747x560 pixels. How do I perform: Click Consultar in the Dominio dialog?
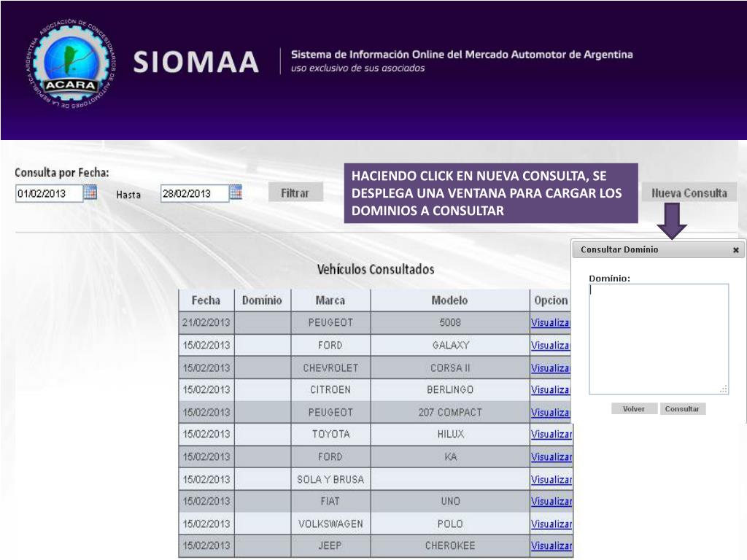682,409
